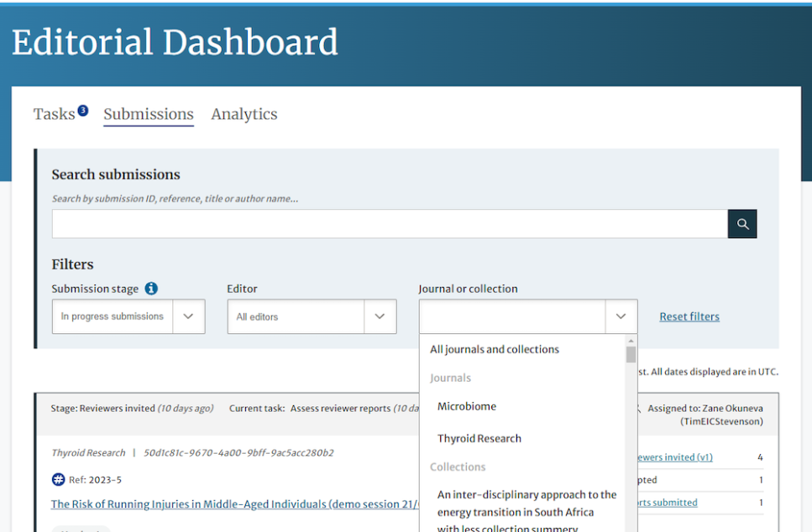Choose All journals and collections option

coord(495,349)
